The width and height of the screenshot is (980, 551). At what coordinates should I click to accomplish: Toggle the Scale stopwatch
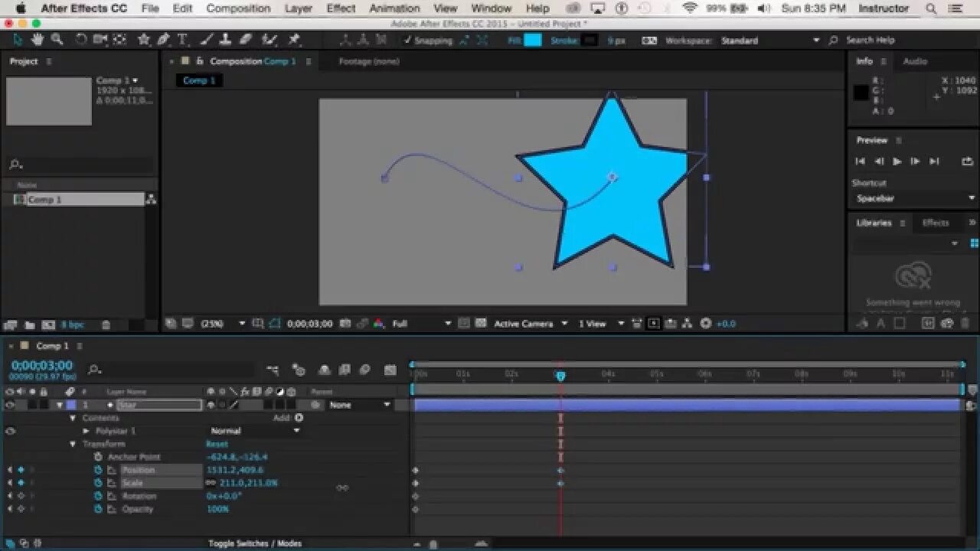pyautogui.click(x=98, y=483)
